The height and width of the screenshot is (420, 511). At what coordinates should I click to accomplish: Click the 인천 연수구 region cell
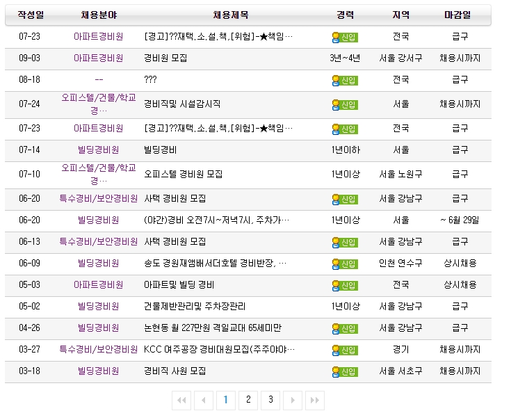tap(401, 263)
